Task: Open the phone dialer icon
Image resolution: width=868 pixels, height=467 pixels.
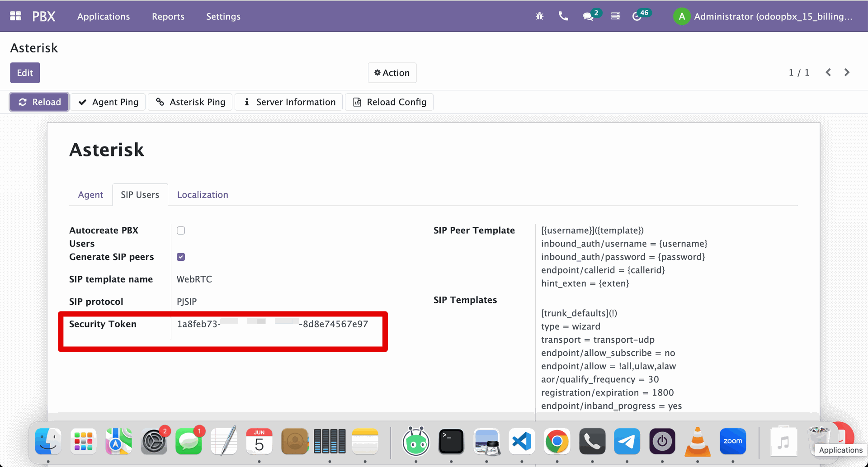Action: (x=563, y=16)
